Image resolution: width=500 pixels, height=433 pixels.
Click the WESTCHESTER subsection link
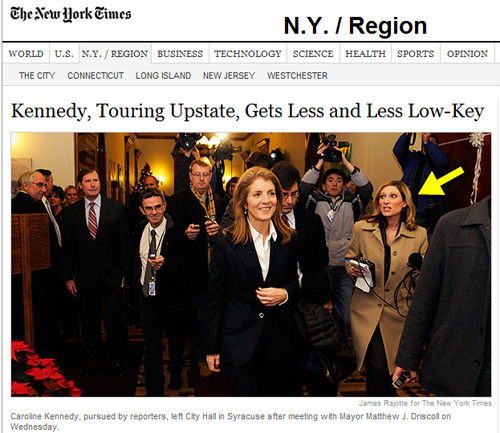pyautogui.click(x=297, y=76)
